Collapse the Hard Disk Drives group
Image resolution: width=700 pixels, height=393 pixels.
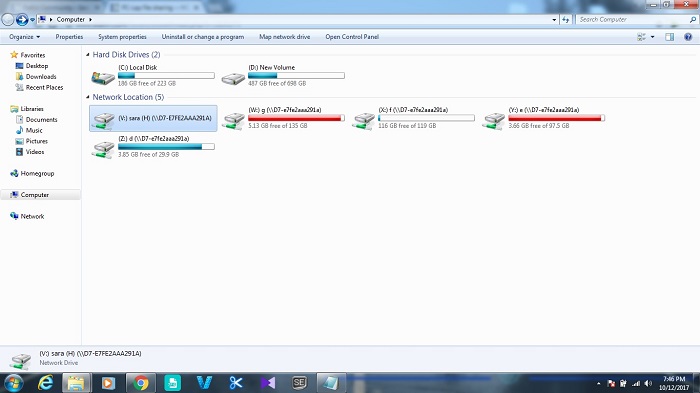tap(88, 54)
